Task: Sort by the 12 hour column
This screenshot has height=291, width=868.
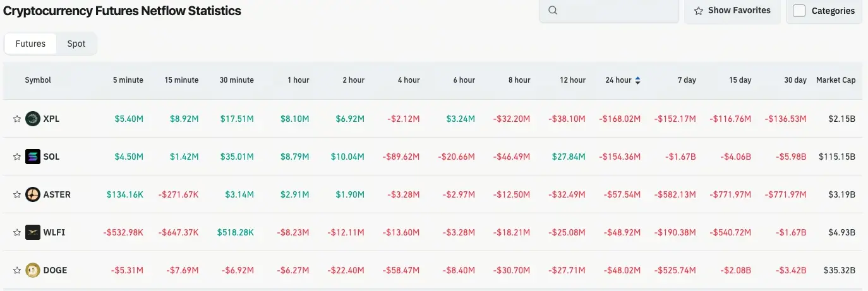Action: tap(572, 80)
